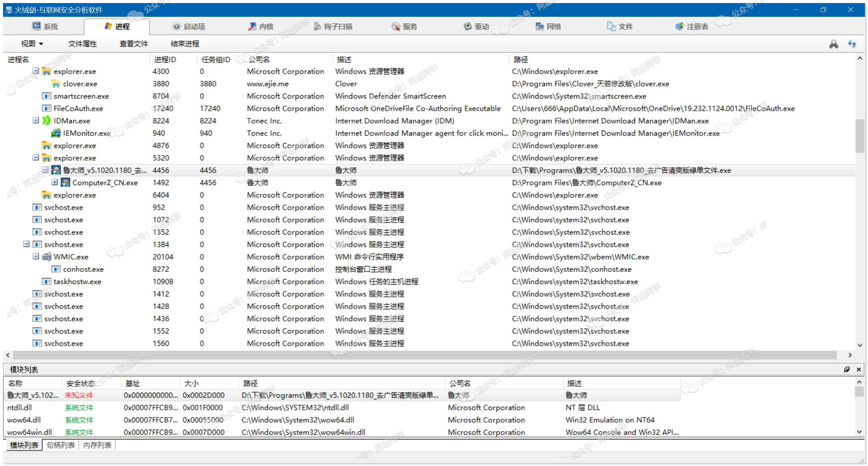Collapse the explorer.exe 4300 tree node
The height and width of the screenshot is (466, 868).
(x=35, y=71)
